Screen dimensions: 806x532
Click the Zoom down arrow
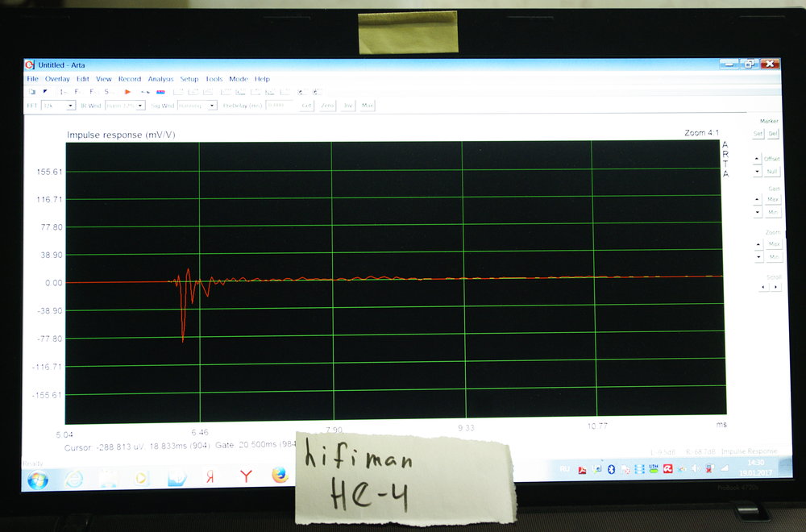pyautogui.click(x=758, y=257)
